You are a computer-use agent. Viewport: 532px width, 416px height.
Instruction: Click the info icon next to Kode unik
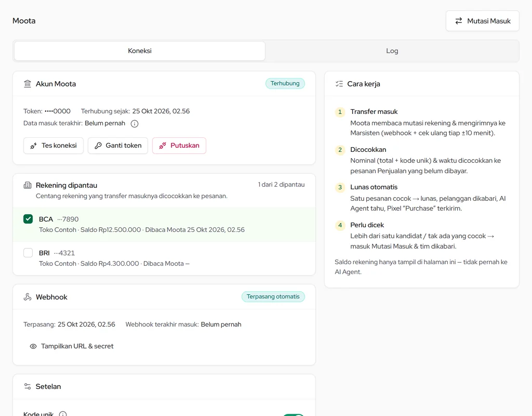[x=63, y=414]
